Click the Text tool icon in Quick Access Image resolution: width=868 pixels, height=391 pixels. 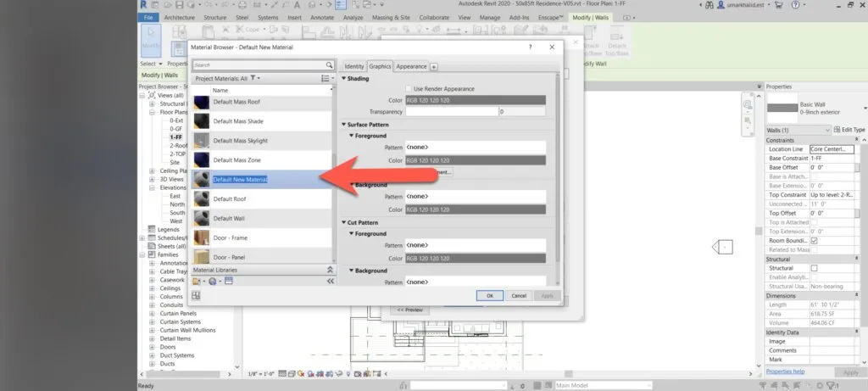pos(297,4)
